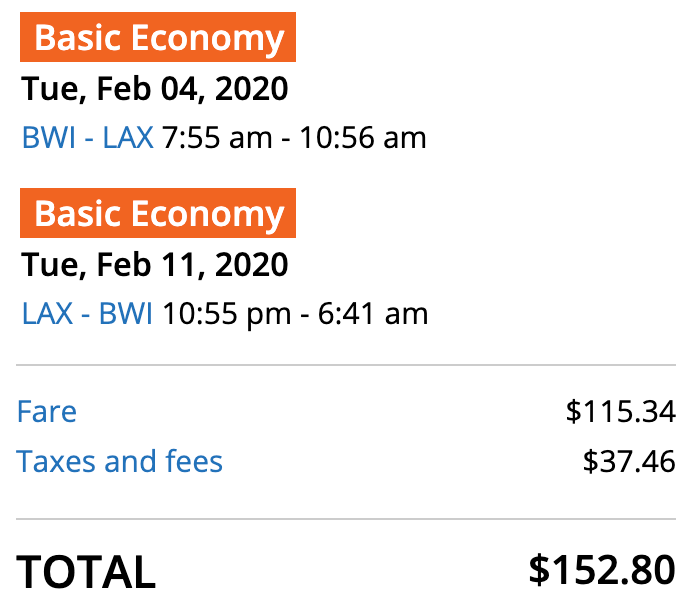Screen dimensions: 694x616
Task: Click LAX in the return route link
Action: pos(47,314)
